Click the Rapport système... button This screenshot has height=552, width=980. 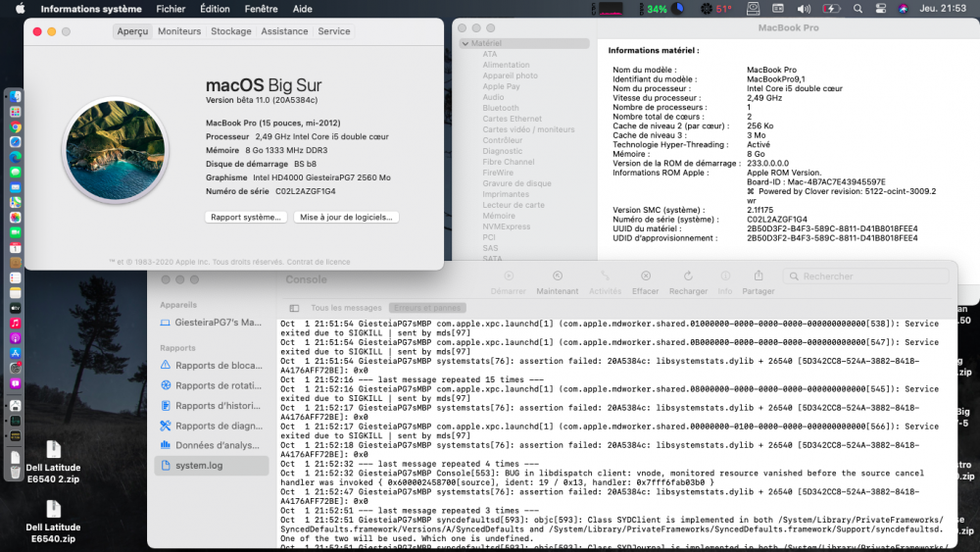246,217
